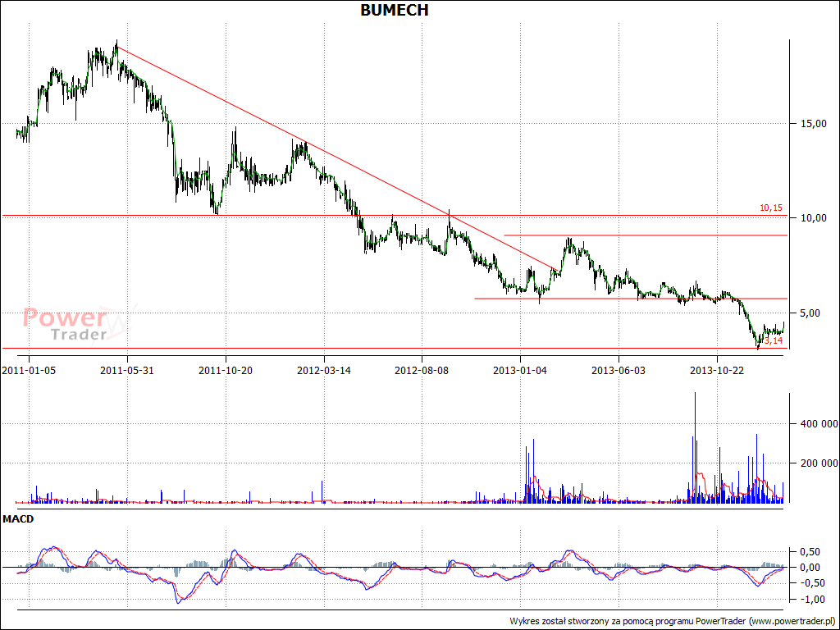Click the PowerTrader credit text at bottom

[673, 621]
